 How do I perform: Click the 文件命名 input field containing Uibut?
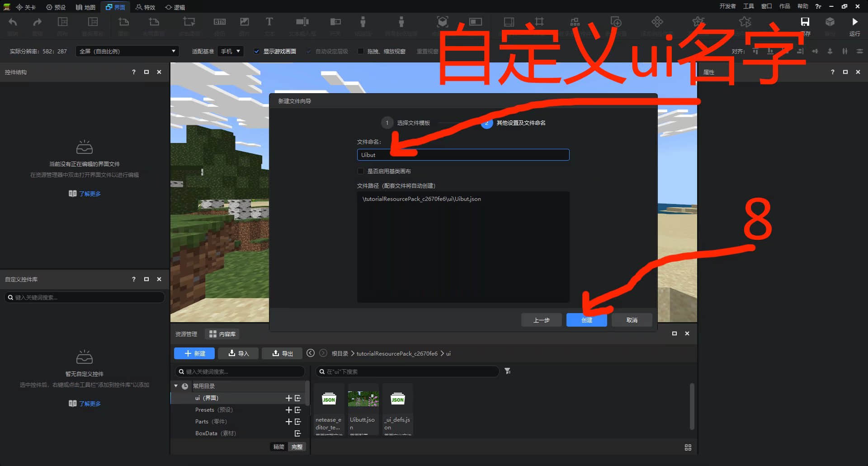coord(463,155)
